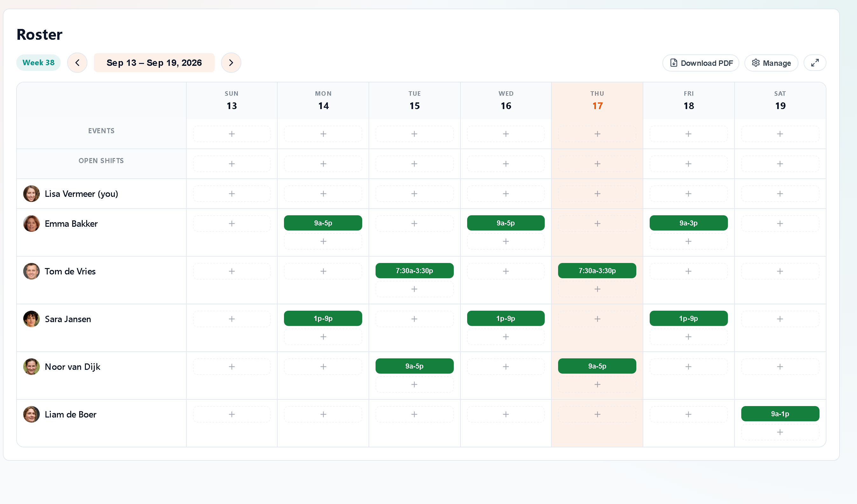This screenshot has width=857, height=504.
Task: Open the fullscreen expand view
Action: [814, 63]
